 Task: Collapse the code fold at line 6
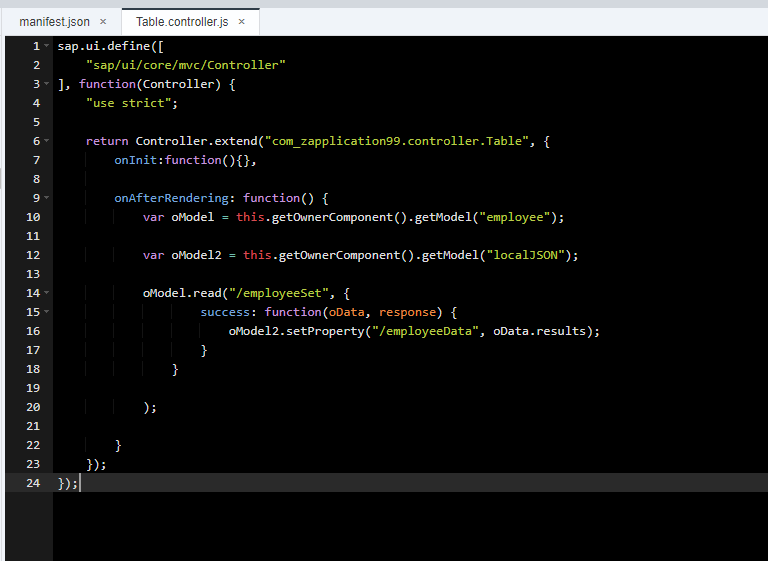(x=47, y=141)
